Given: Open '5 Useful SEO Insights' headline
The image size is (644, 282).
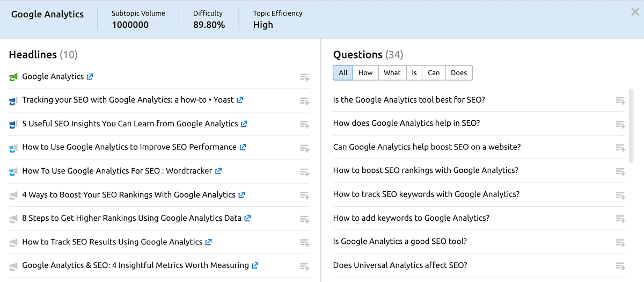Looking at the screenshot, I should [x=130, y=124].
